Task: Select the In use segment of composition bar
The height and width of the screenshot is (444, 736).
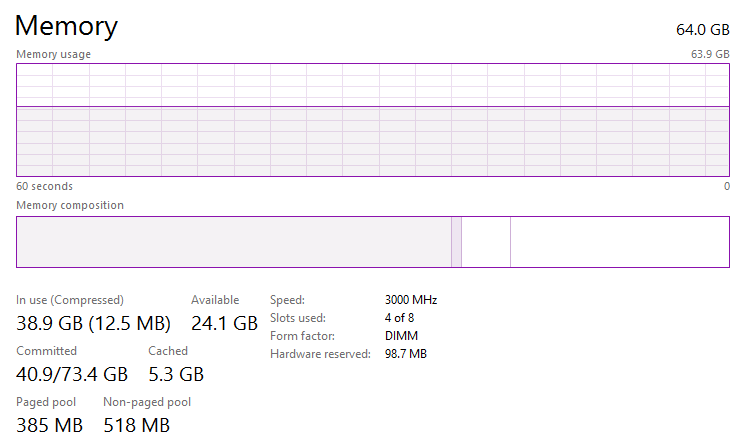Action: [x=233, y=242]
